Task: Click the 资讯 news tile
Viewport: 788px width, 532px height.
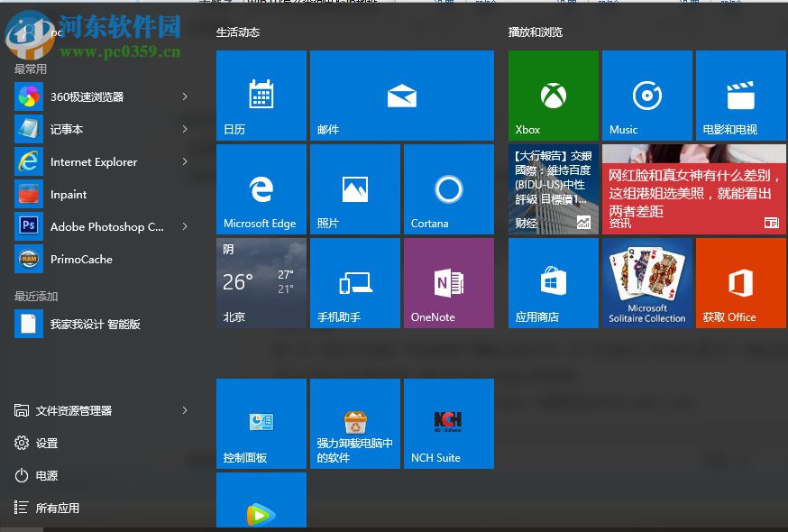Action: pyautogui.click(x=693, y=188)
